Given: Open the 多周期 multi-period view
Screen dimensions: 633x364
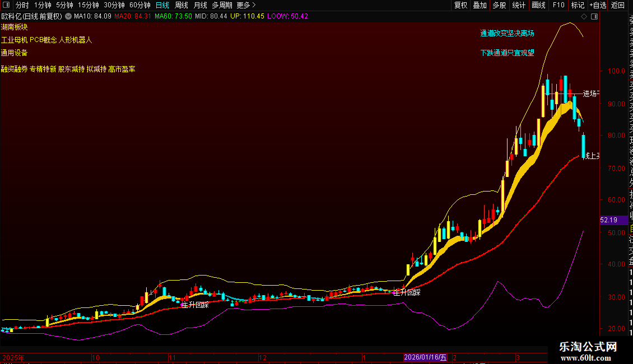Looking at the screenshot, I should (222, 5).
